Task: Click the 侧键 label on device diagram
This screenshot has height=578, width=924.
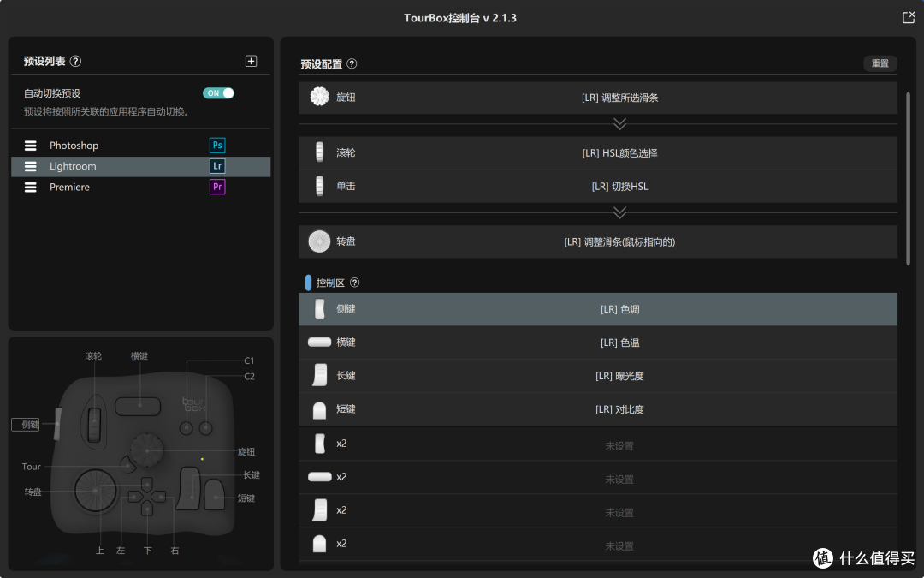Action: (x=26, y=425)
